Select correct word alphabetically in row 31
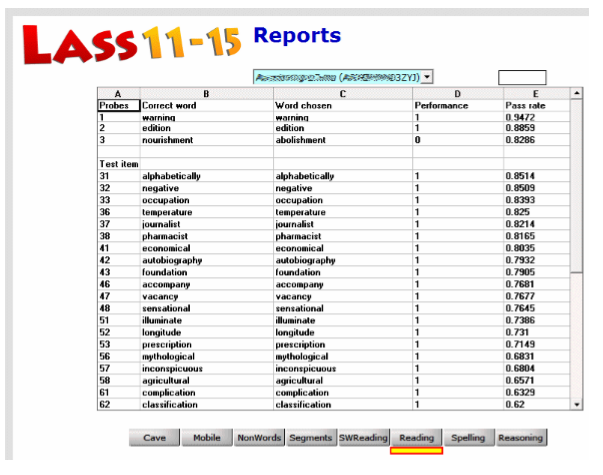Image resolution: width=603 pixels, height=475 pixels. (x=207, y=176)
